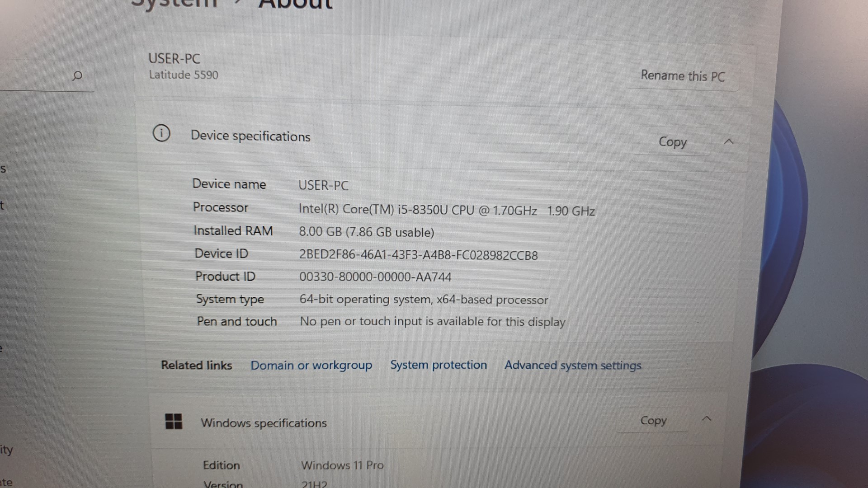Select the i5-8350U processor value
This screenshot has width=868, height=488.
pos(447,211)
